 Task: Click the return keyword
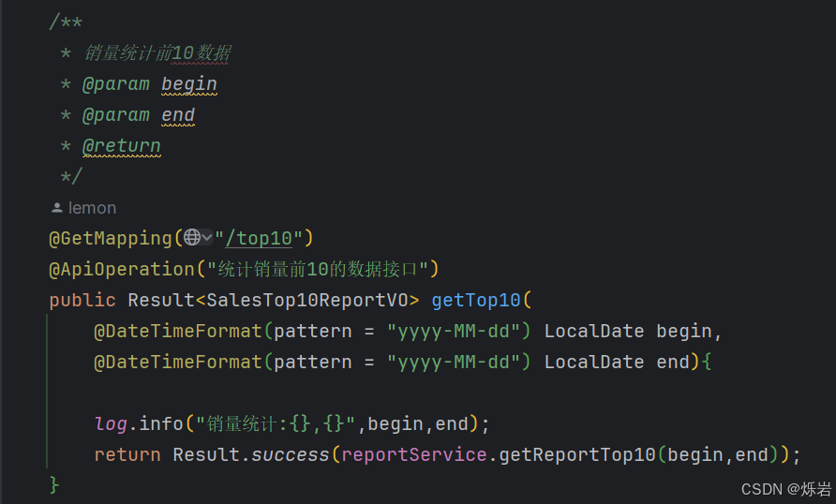(127, 454)
